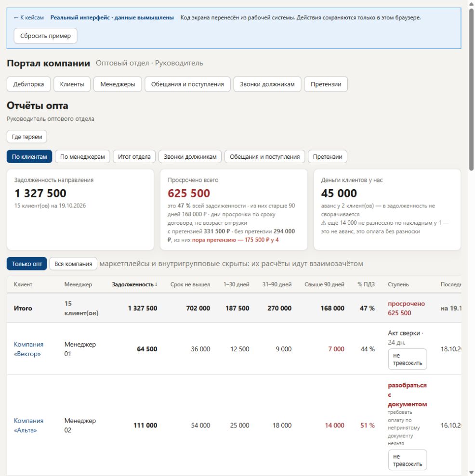This screenshot has height=476, width=475.
Task: Click the 702 000 total in Итого row
Action: (x=198, y=308)
